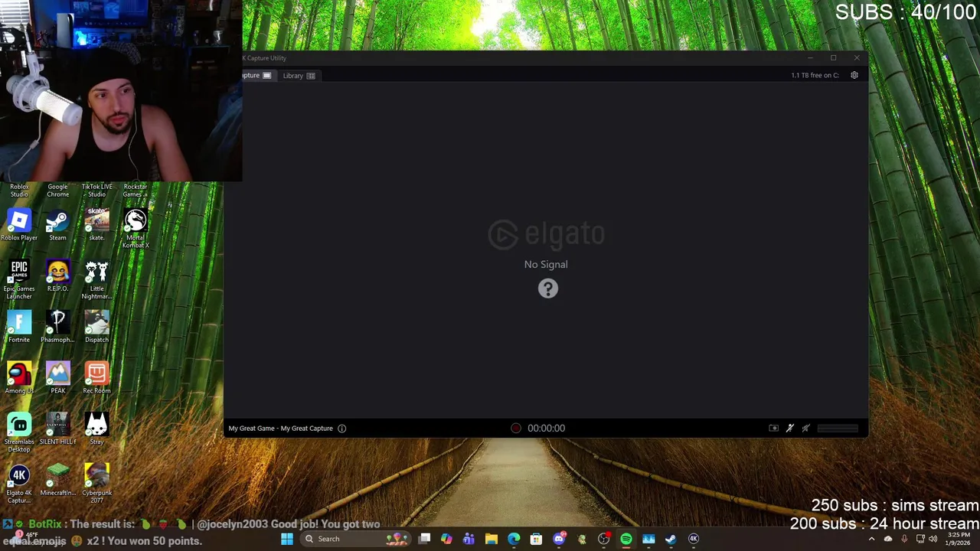Take a screenshot with the camera icon
This screenshot has width=980, height=551.
(x=773, y=429)
